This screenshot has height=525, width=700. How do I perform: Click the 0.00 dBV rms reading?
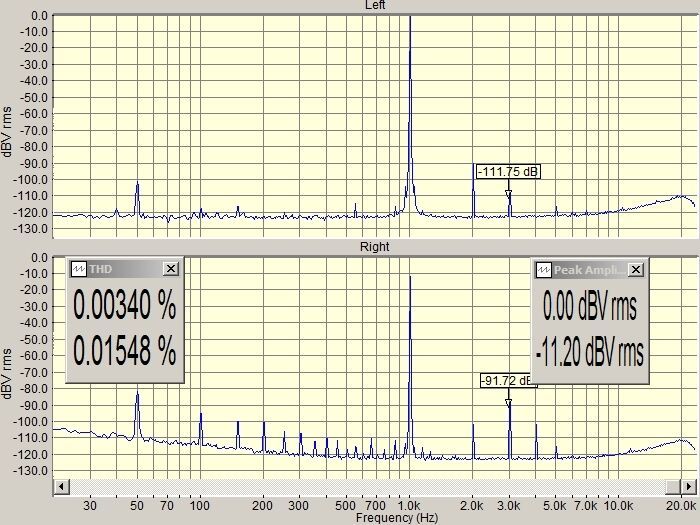click(x=590, y=306)
